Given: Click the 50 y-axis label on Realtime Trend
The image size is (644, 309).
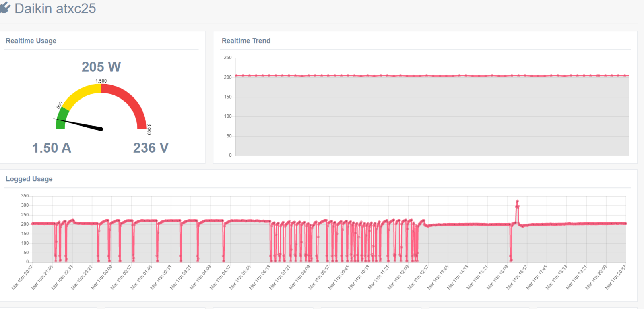Looking at the screenshot, I should (x=229, y=136).
